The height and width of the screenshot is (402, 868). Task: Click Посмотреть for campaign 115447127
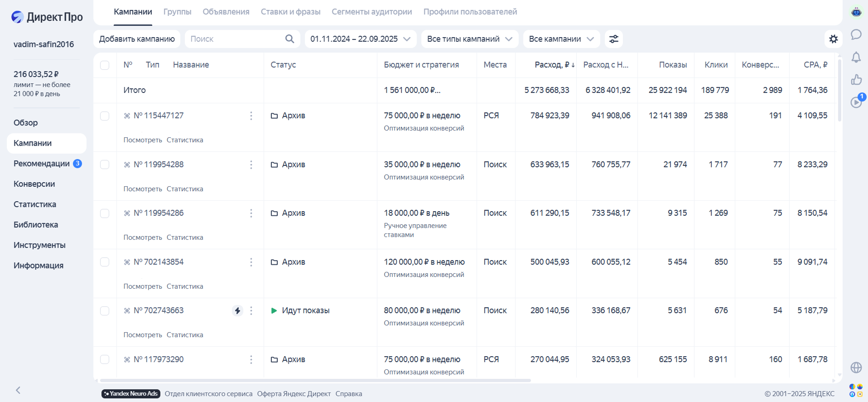point(143,140)
